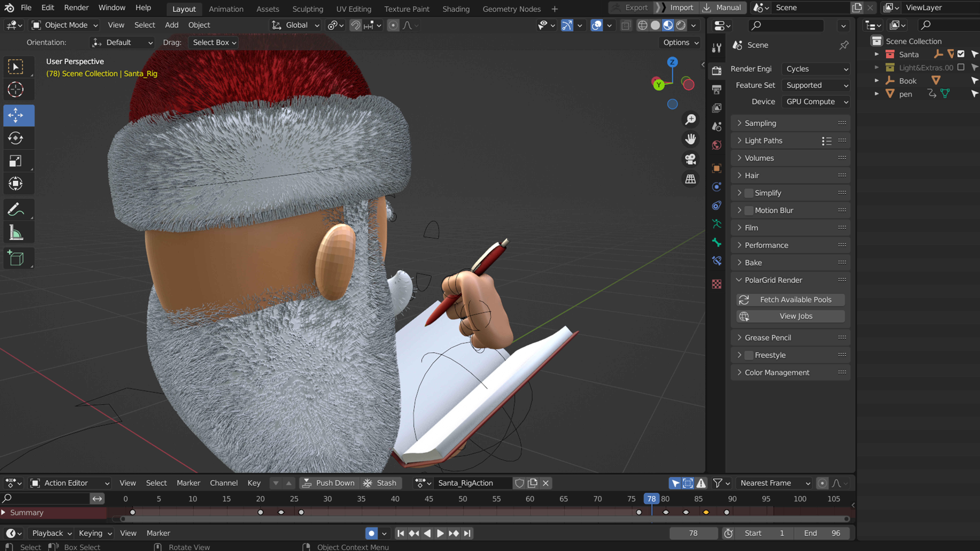Viewport: 980px width, 551px height.
Task: Toggle Light&Extras.00 collection checkbox
Action: point(961,67)
